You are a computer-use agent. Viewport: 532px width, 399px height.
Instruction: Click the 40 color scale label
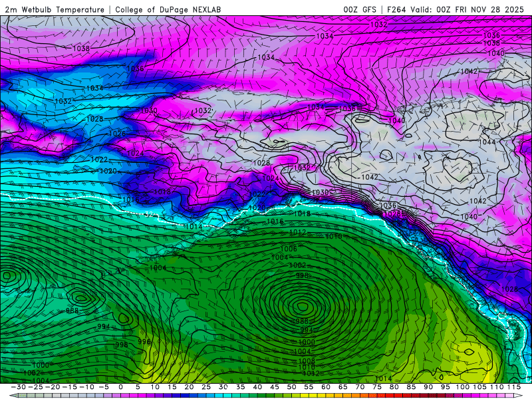257,387
